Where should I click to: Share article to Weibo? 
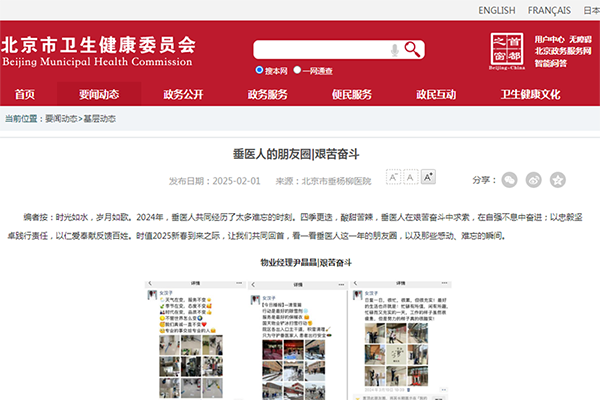pos(534,180)
